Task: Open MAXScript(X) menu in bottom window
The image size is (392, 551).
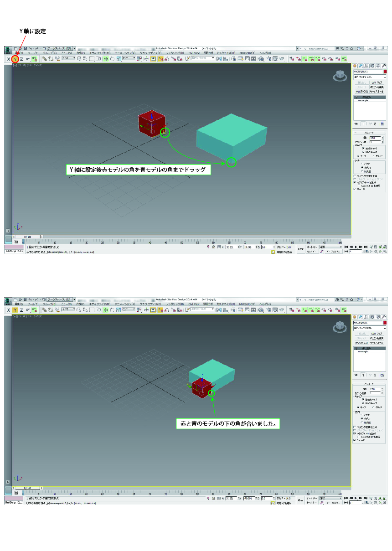Action: [247, 304]
